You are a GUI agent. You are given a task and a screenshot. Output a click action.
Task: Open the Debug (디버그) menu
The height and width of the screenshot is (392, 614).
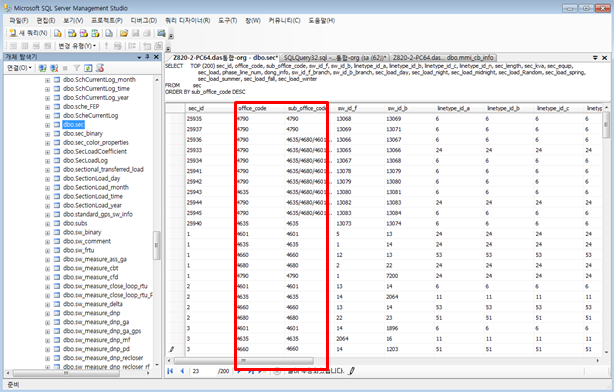click(144, 20)
